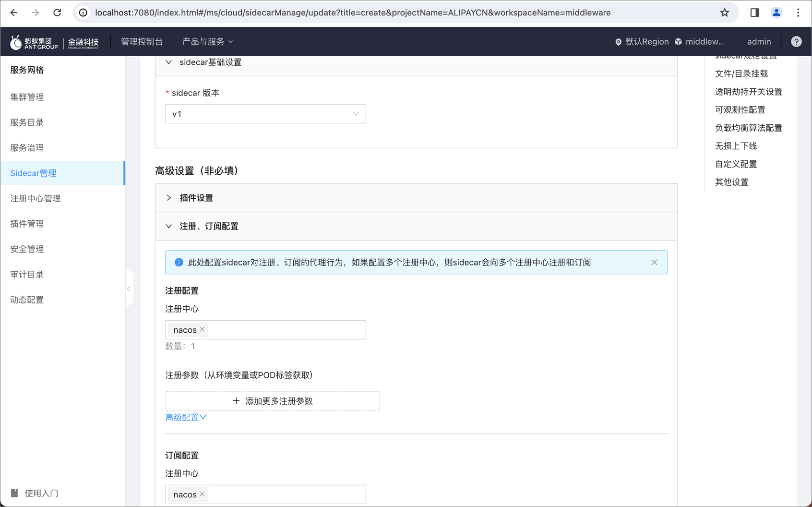Open the browser profile avatar
This screenshot has width=812, height=507.
pyautogui.click(x=776, y=13)
